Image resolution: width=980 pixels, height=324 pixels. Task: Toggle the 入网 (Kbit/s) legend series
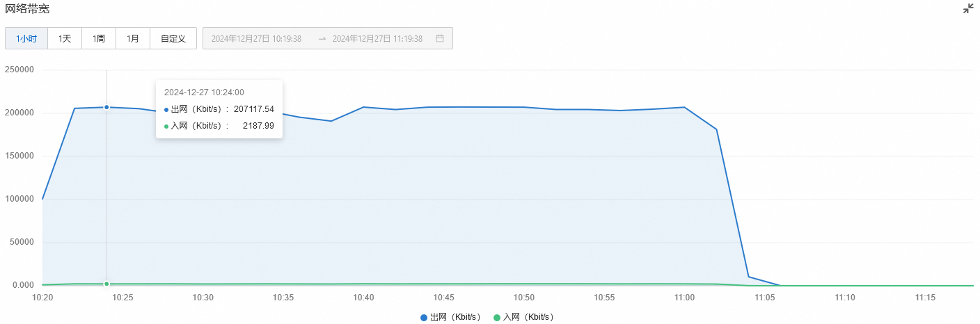pyautogui.click(x=523, y=317)
